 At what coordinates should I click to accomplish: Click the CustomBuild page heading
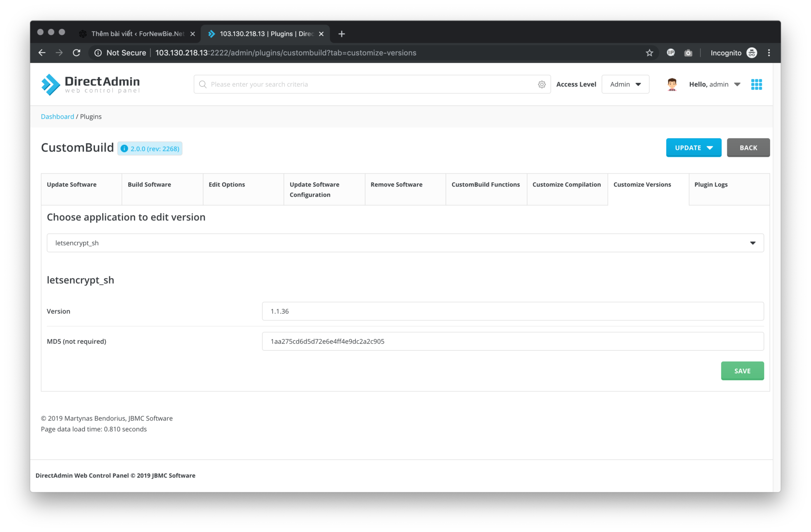77,147
